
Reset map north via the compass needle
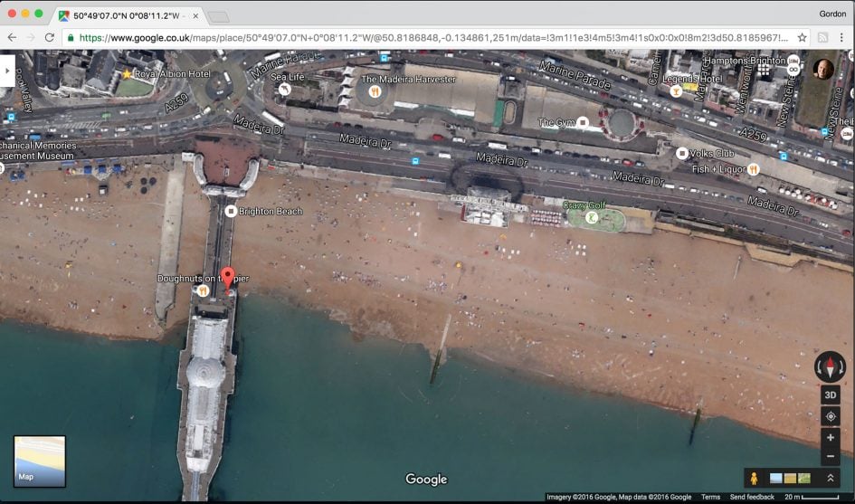tap(830, 366)
